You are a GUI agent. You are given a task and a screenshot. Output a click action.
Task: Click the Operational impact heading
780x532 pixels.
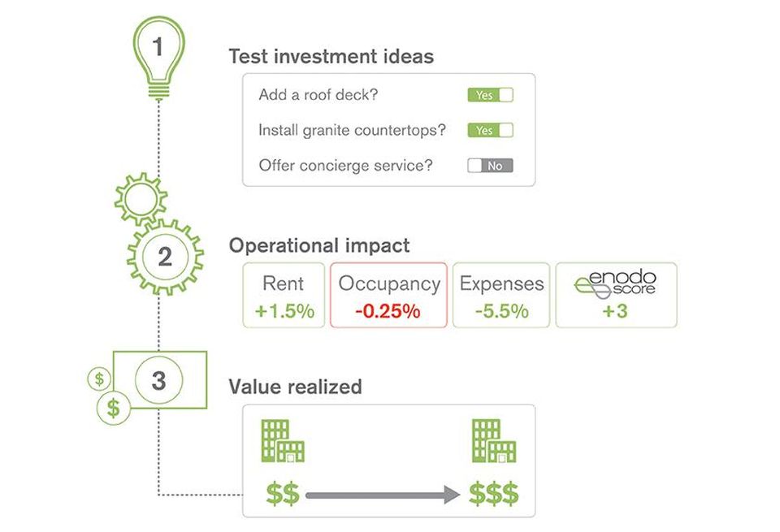pyautogui.click(x=319, y=245)
